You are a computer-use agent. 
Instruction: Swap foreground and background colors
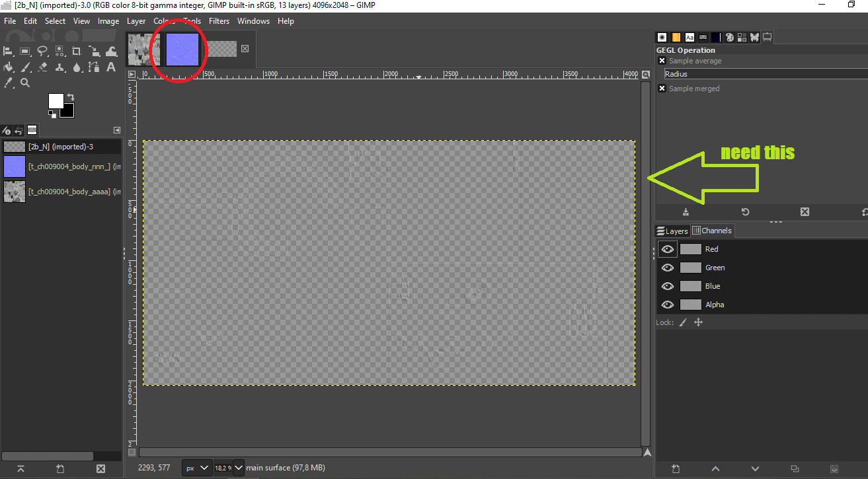(x=71, y=97)
